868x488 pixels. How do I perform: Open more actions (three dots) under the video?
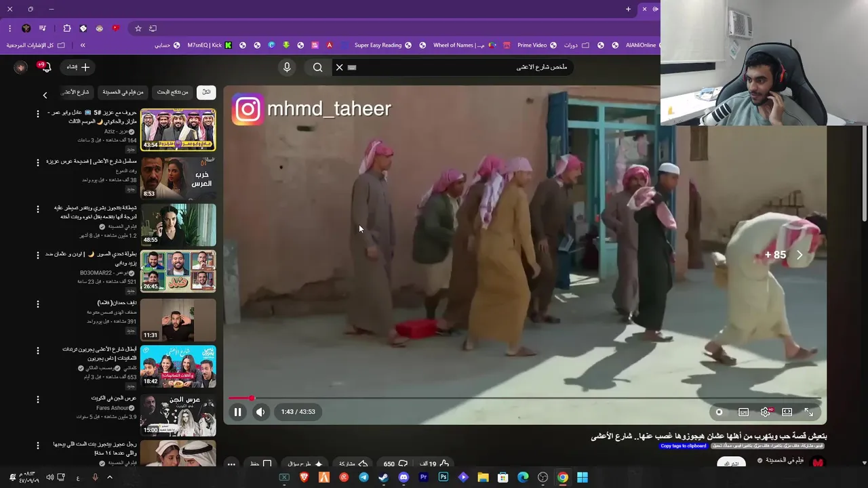(231, 464)
